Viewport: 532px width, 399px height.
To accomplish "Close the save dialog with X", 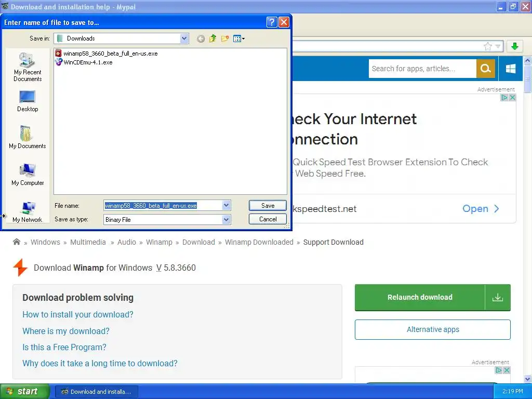I will (x=284, y=22).
